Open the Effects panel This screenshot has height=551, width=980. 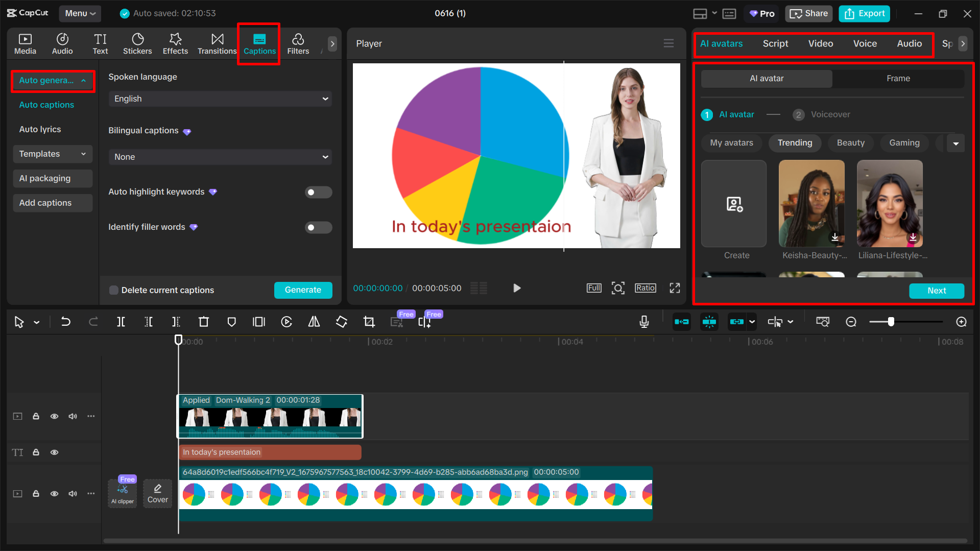click(x=175, y=43)
